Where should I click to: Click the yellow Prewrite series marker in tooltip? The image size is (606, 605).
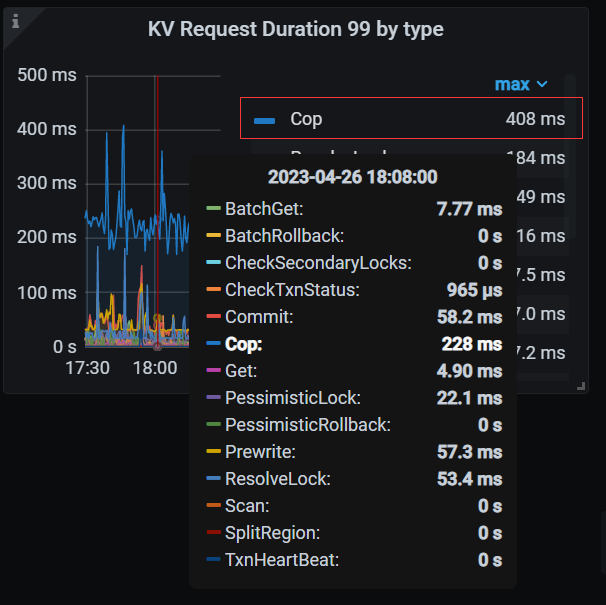(213, 452)
